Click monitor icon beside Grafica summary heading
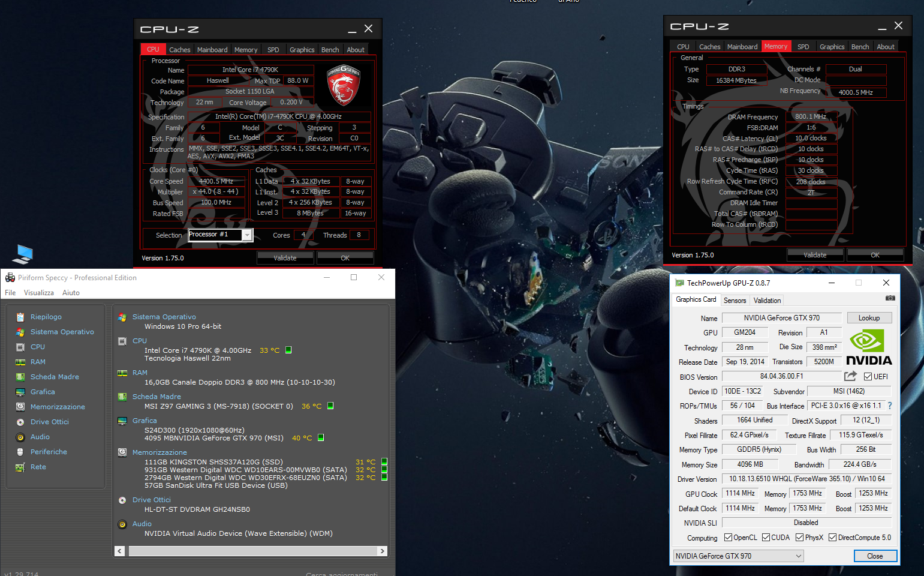The height and width of the screenshot is (576, 924). 122,421
